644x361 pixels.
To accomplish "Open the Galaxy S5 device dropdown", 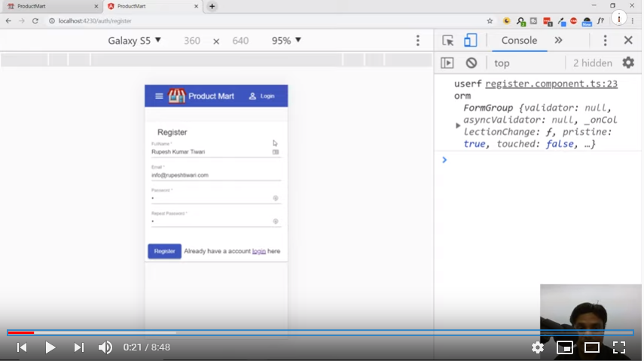I will tap(135, 41).
